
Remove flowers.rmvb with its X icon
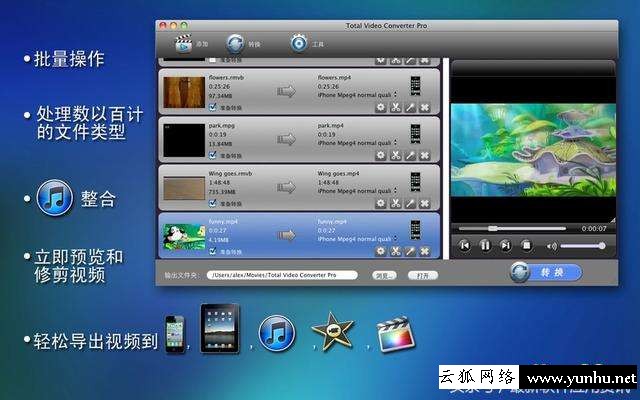tap(424, 107)
